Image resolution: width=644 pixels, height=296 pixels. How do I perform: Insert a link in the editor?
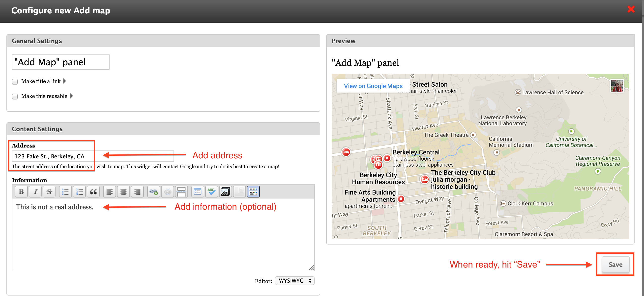pos(153,191)
